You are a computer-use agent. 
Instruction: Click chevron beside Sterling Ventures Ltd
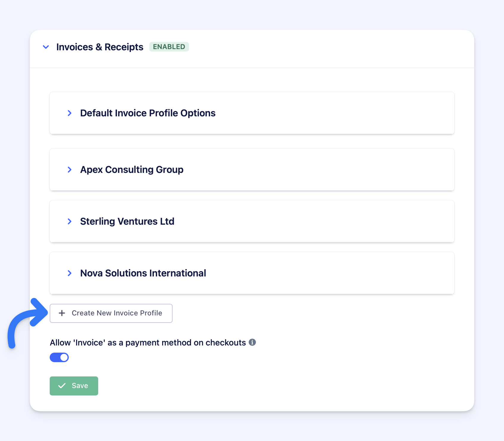pos(70,221)
